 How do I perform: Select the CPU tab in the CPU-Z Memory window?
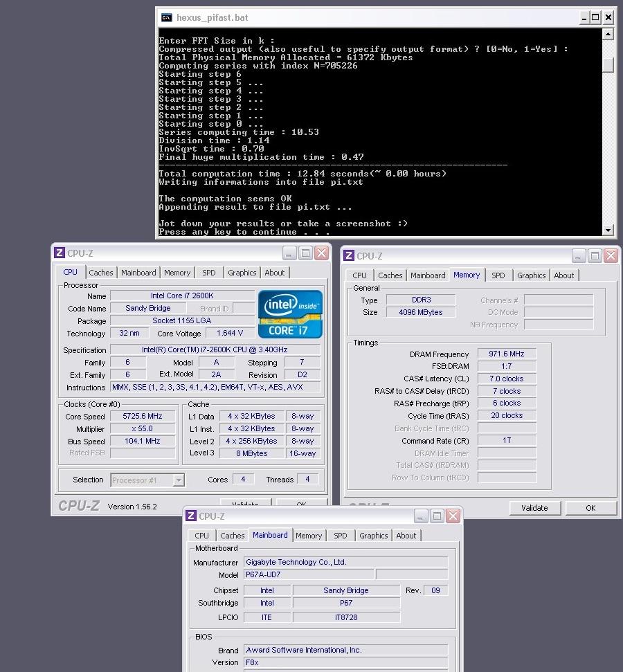coord(359,275)
